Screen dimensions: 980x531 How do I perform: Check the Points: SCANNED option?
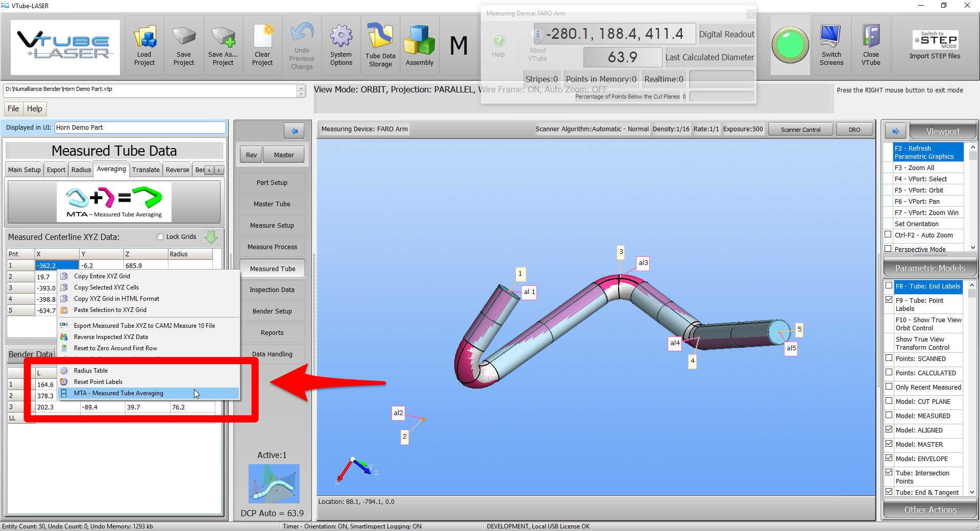[889, 358]
